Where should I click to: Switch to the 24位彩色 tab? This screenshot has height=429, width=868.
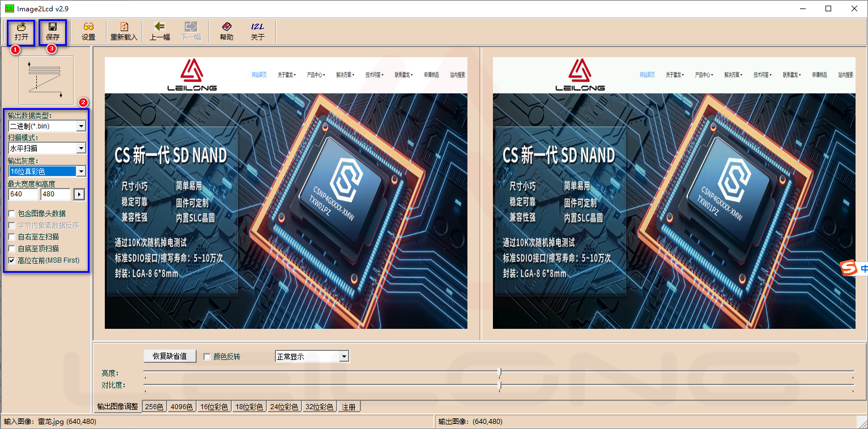(x=284, y=406)
